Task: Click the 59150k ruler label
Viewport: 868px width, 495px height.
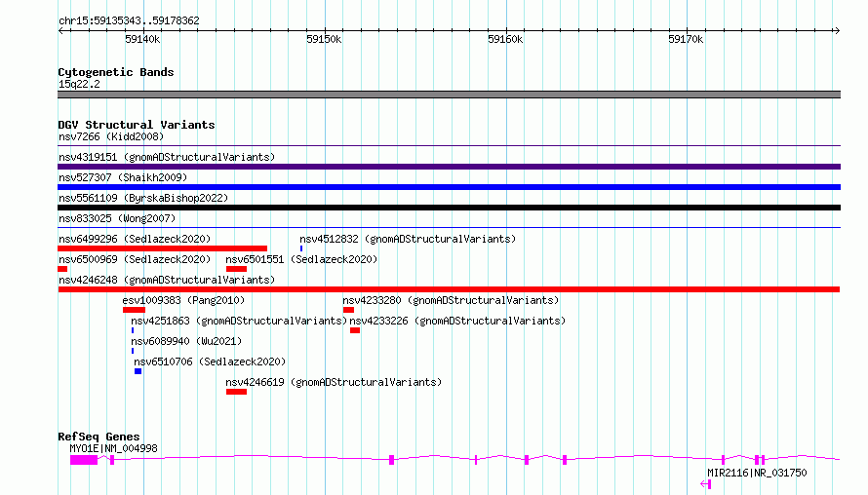Action: coord(324,39)
